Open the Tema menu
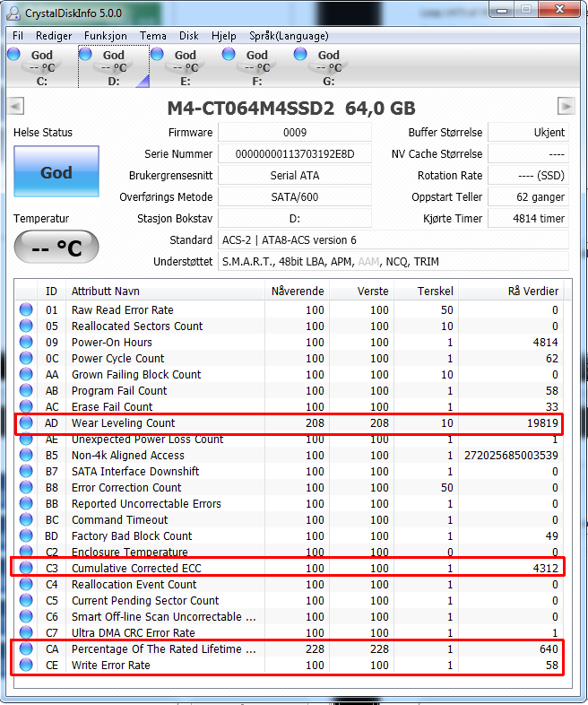Viewport: 588px width, 705px height. (x=152, y=36)
